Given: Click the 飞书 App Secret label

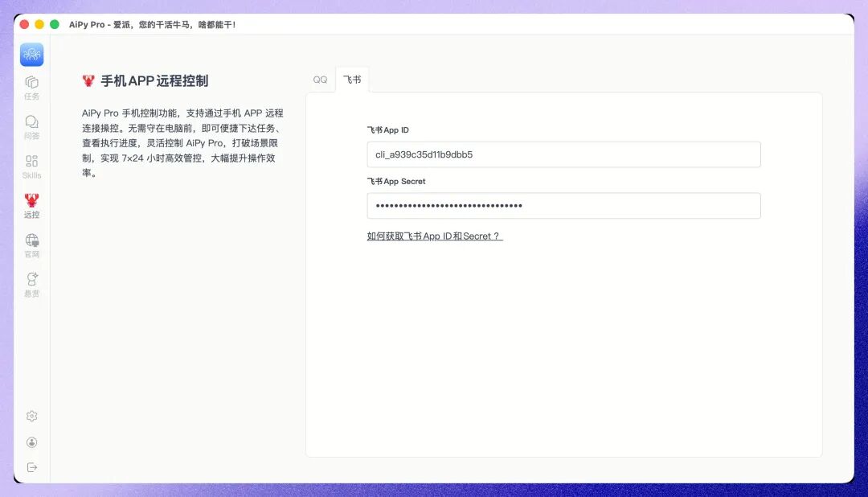Looking at the screenshot, I should point(395,181).
